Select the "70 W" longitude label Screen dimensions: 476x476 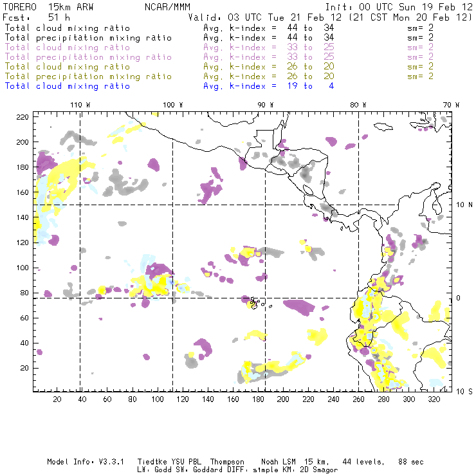(451, 105)
